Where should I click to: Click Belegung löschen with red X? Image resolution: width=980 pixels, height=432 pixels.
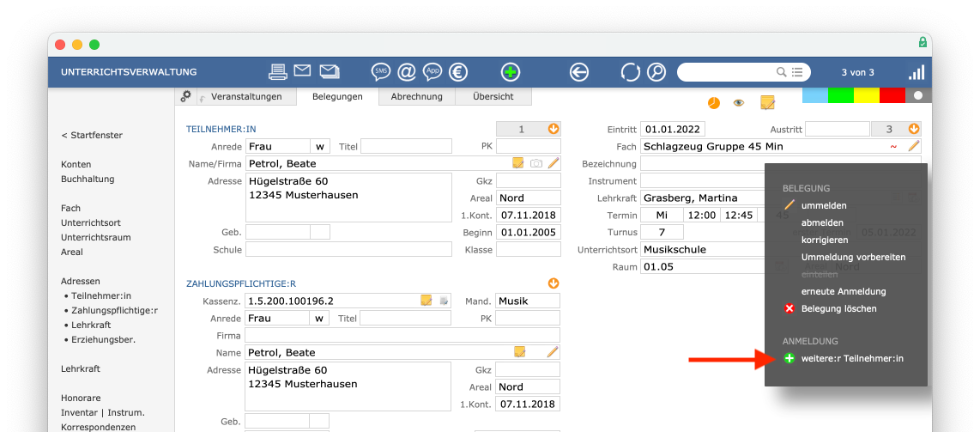point(838,308)
